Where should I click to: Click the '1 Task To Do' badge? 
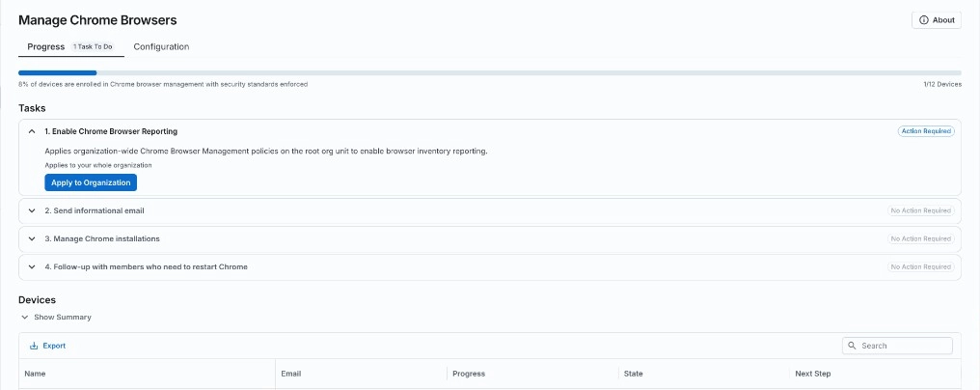(x=93, y=47)
